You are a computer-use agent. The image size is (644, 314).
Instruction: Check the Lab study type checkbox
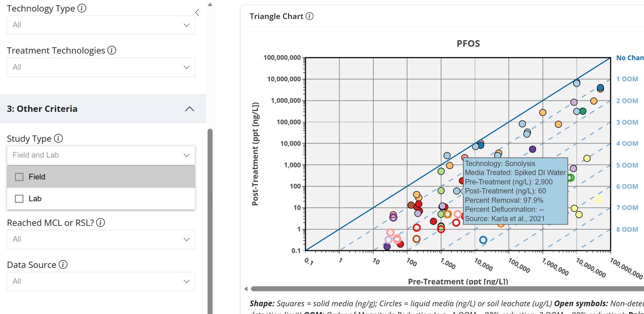click(19, 199)
